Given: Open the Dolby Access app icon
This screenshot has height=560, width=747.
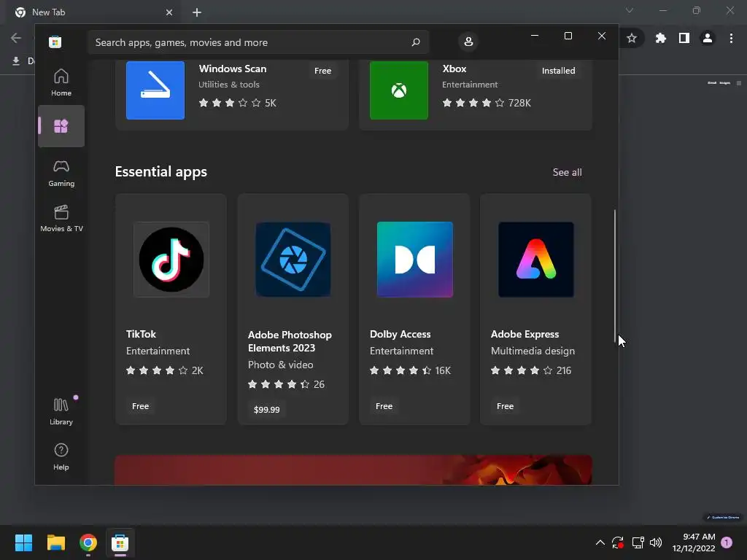Looking at the screenshot, I should point(415,260).
